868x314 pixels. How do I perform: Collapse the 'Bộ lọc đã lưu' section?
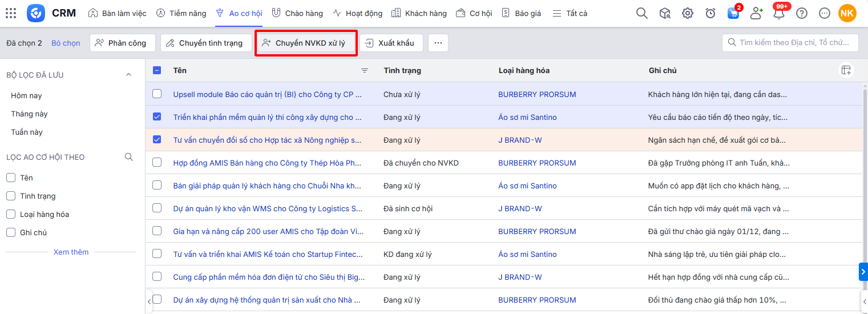point(128,75)
